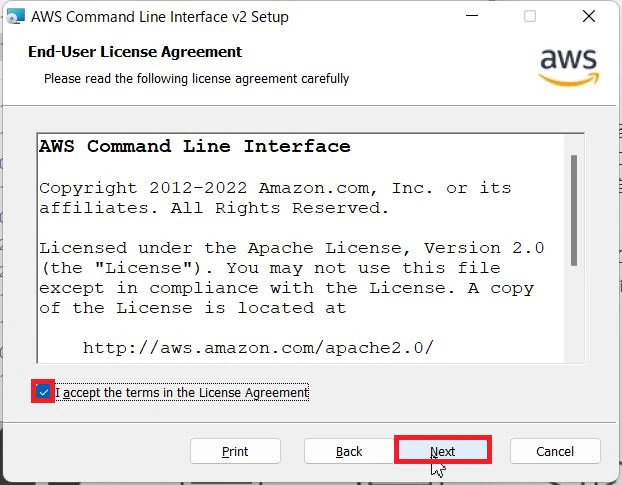
Task: Click the 'AWS Command Line Interface v2 Setup' title
Action: (x=160, y=17)
